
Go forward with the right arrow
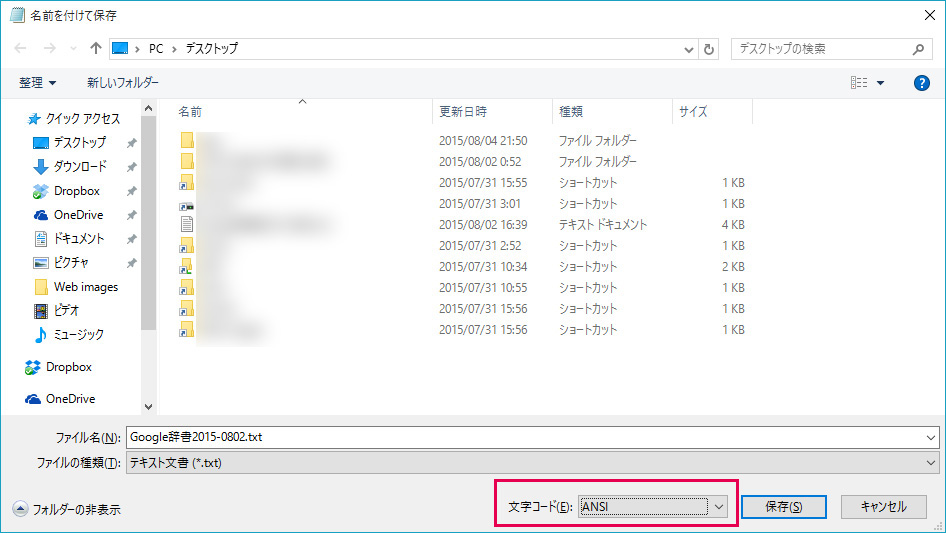tap(49, 48)
